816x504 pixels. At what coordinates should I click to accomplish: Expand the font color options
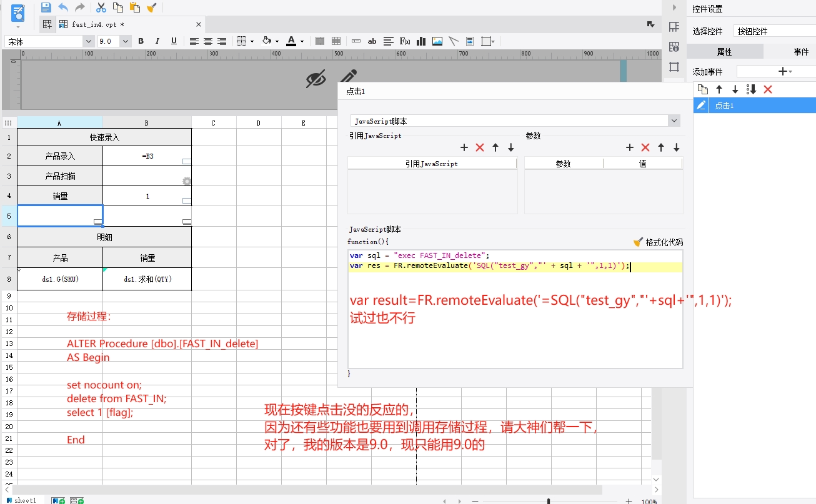pos(302,41)
